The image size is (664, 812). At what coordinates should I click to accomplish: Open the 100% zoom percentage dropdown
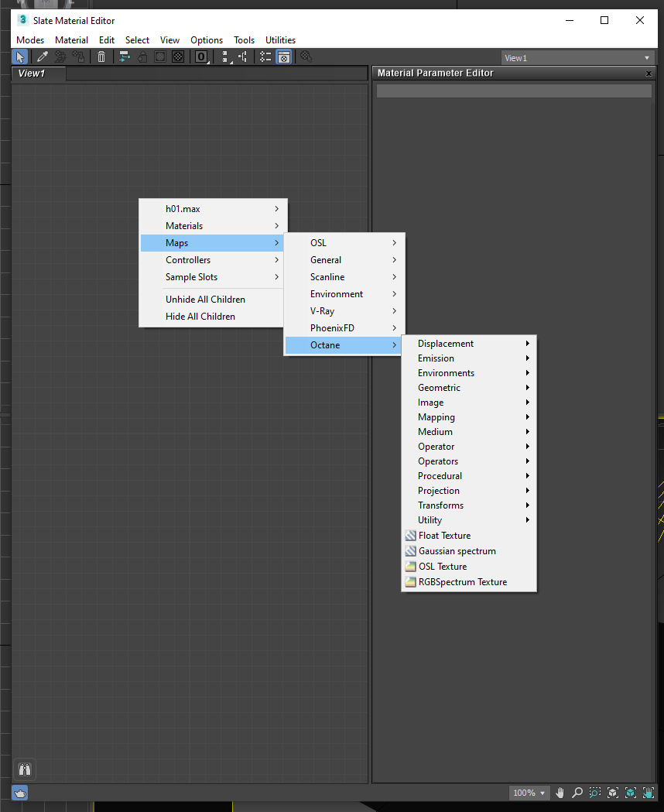pos(529,793)
